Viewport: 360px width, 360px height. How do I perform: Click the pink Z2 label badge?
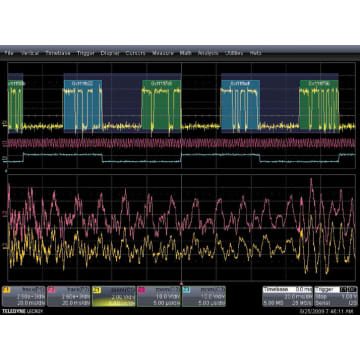(142, 290)
